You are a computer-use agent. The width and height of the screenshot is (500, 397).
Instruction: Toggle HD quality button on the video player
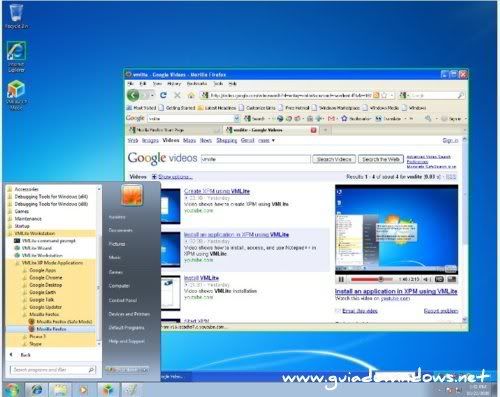[439, 279]
